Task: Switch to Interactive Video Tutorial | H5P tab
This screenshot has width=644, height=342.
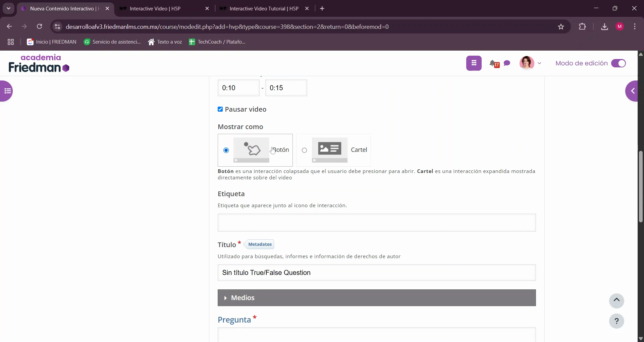Action: 264,9
